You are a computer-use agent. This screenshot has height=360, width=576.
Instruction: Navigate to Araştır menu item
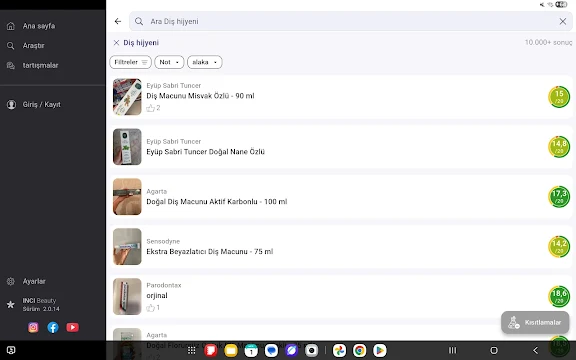point(33,46)
